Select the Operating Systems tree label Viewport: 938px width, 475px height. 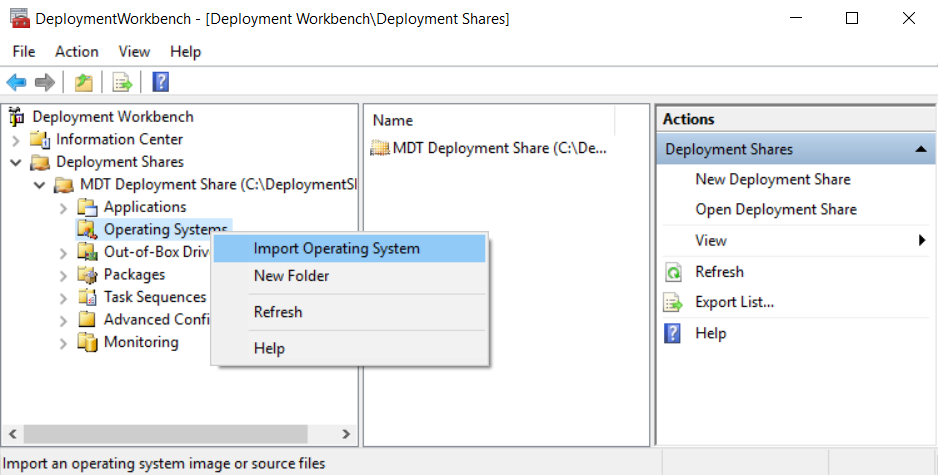(x=166, y=230)
